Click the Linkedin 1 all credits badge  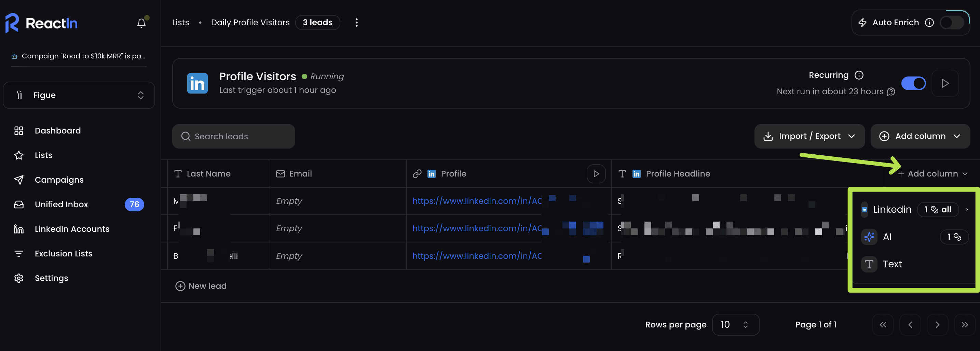(x=938, y=210)
